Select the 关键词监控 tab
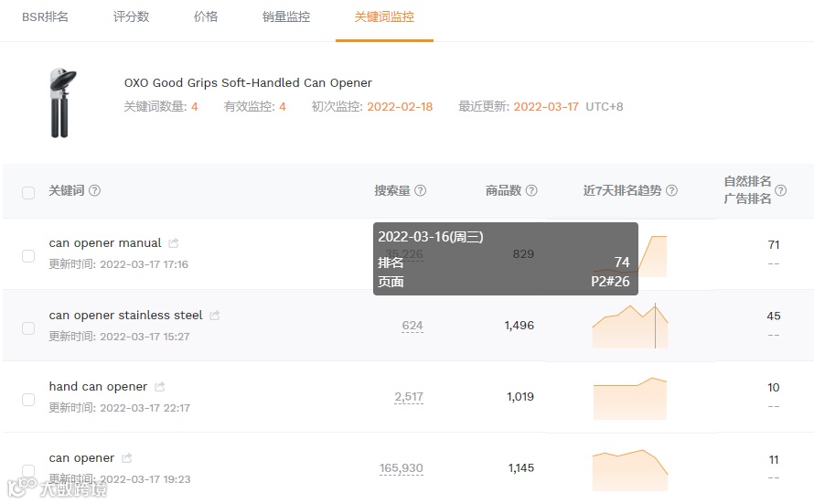Viewport: 814px width, 504px height. pyautogui.click(x=384, y=16)
